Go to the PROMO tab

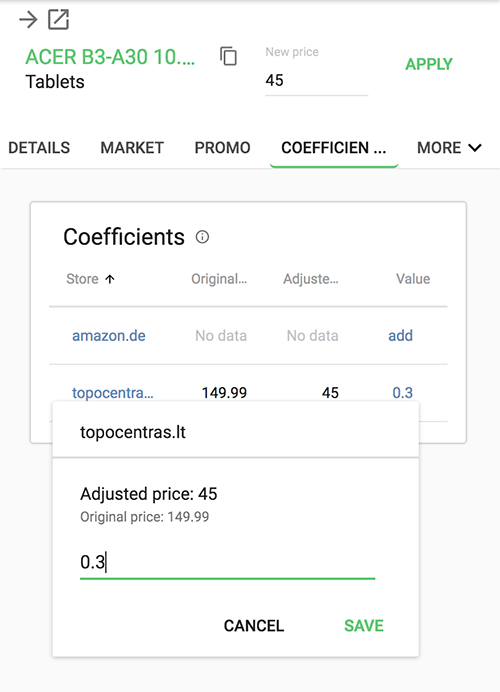[x=222, y=148]
